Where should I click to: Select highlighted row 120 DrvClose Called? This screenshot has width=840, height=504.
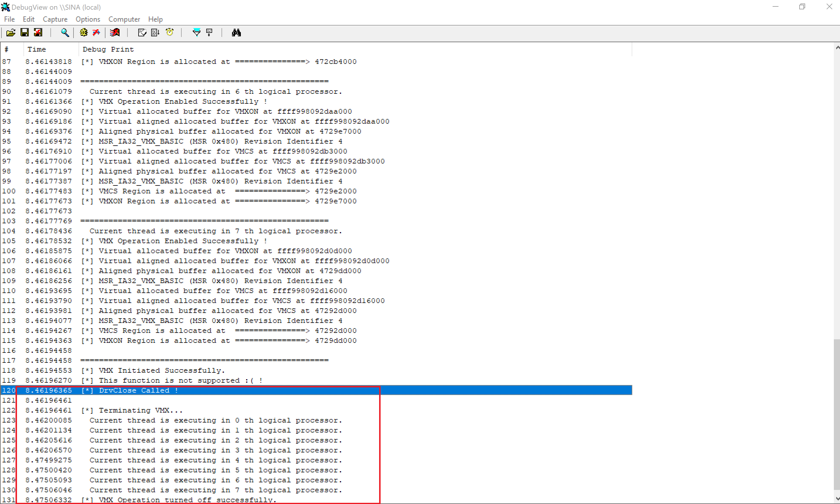(316, 391)
